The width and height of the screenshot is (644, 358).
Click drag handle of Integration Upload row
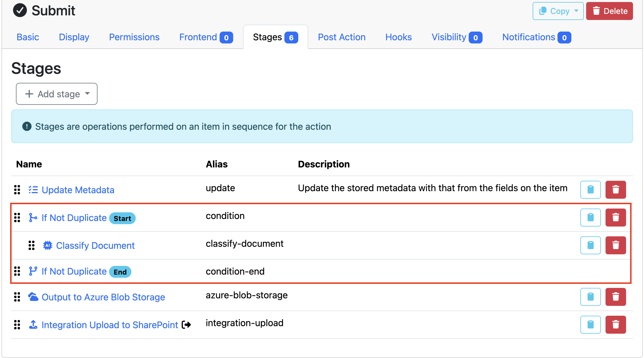pos(17,325)
